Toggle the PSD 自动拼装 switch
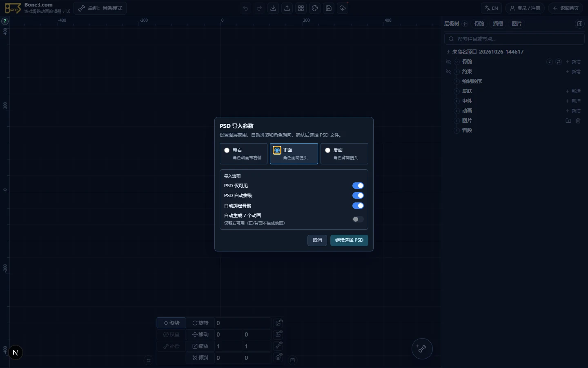588x368 pixels. click(358, 195)
